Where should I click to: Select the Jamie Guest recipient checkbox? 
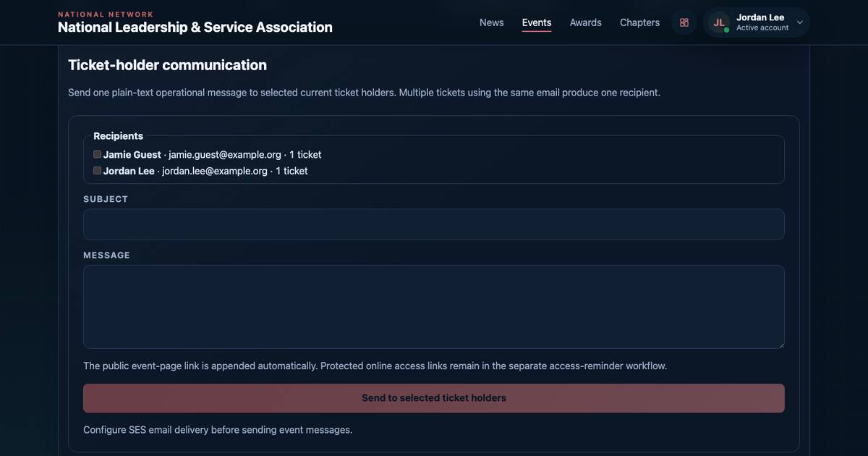point(97,154)
